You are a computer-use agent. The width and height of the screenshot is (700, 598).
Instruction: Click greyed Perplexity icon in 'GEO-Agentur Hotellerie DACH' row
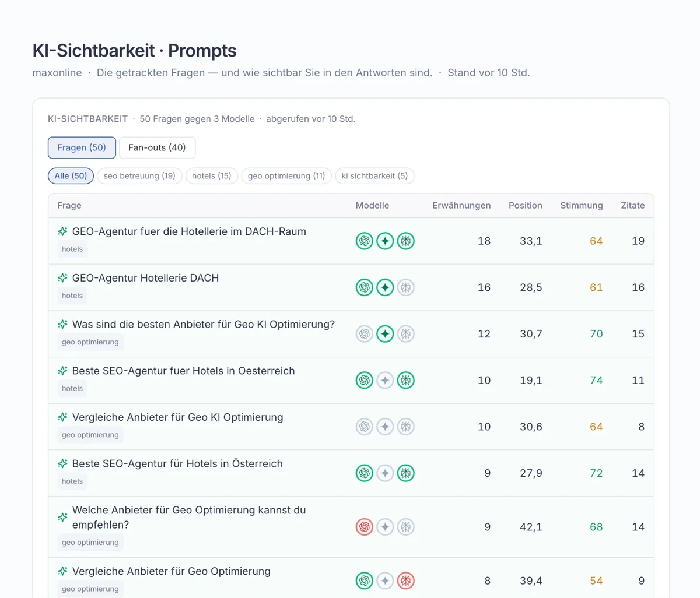(406, 287)
